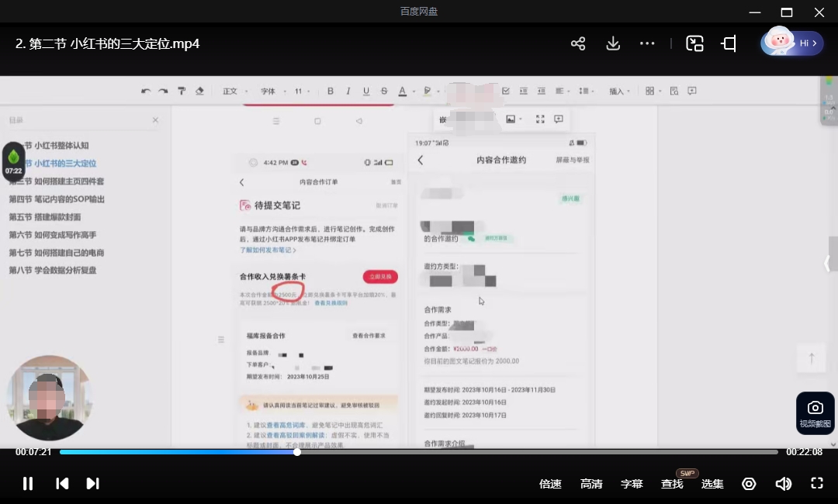Click the font color A swatch
Image resolution: width=838 pixels, height=504 pixels.
pyautogui.click(x=403, y=91)
